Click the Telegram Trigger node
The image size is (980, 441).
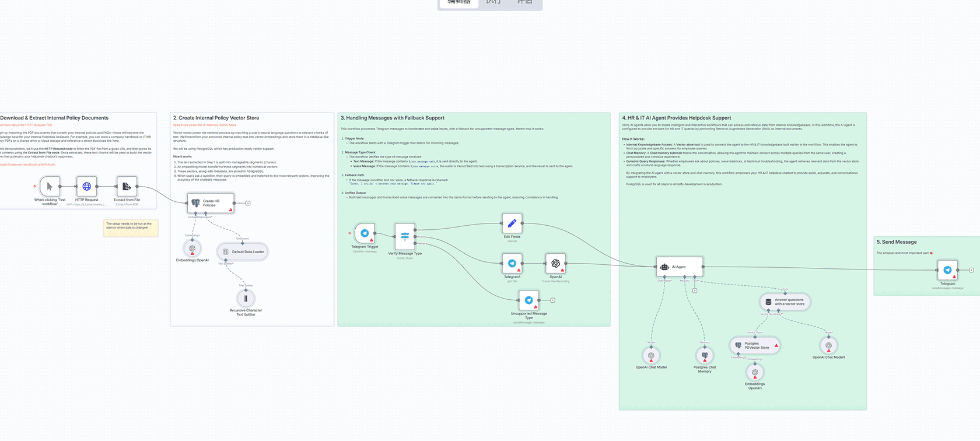coord(365,233)
